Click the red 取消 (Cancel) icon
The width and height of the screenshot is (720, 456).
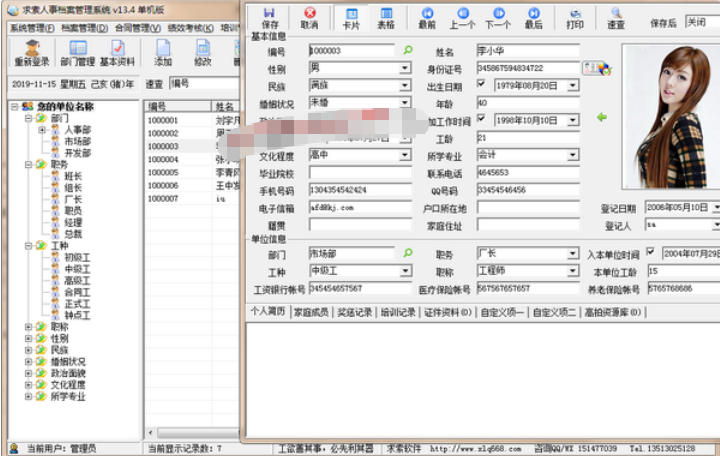pos(309,16)
